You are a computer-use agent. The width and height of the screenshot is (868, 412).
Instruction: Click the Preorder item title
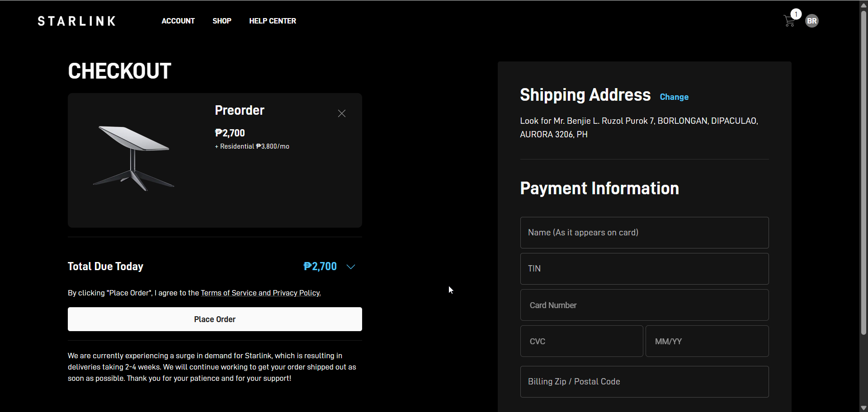coord(240,110)
